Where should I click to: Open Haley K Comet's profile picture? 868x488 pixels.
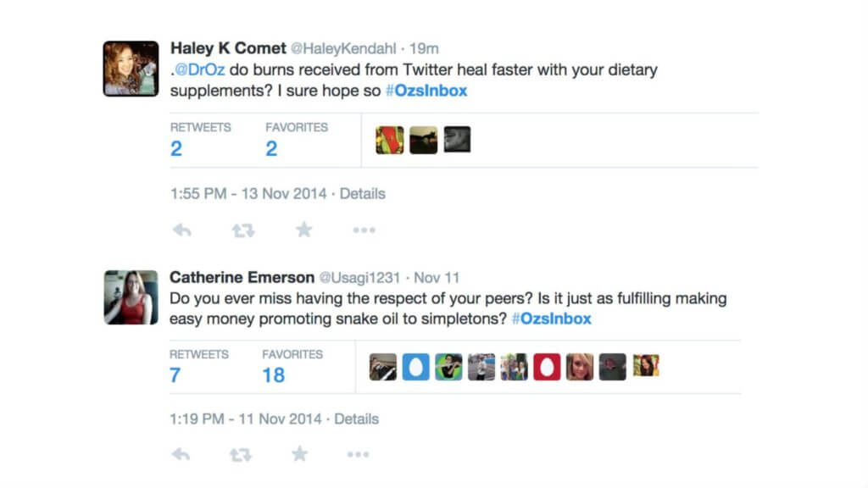click(131, 69)
